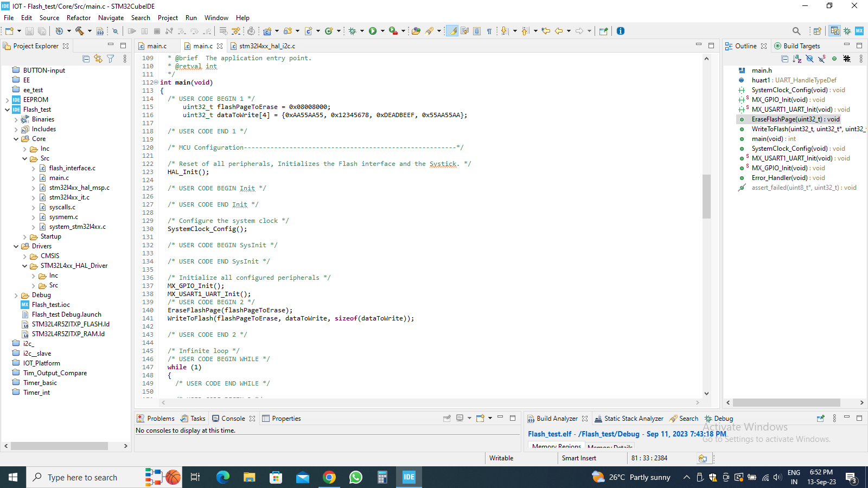This screenshot has height=488, width=868.
Task: Sort the Outline alphabetically
Action: pyautogui.click(x=797, y=59)
